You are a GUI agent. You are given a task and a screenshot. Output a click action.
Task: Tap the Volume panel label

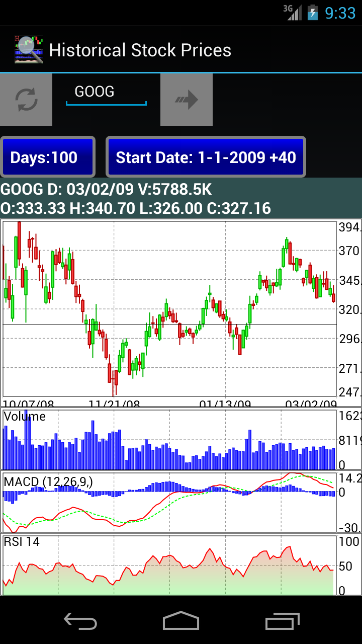pyautogui.click(x=25, y=416)
